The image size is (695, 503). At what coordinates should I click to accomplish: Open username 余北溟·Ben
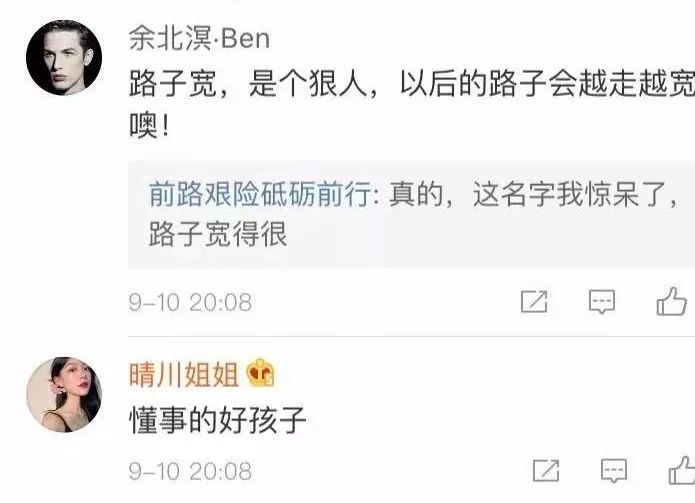(x=199, y=39)
